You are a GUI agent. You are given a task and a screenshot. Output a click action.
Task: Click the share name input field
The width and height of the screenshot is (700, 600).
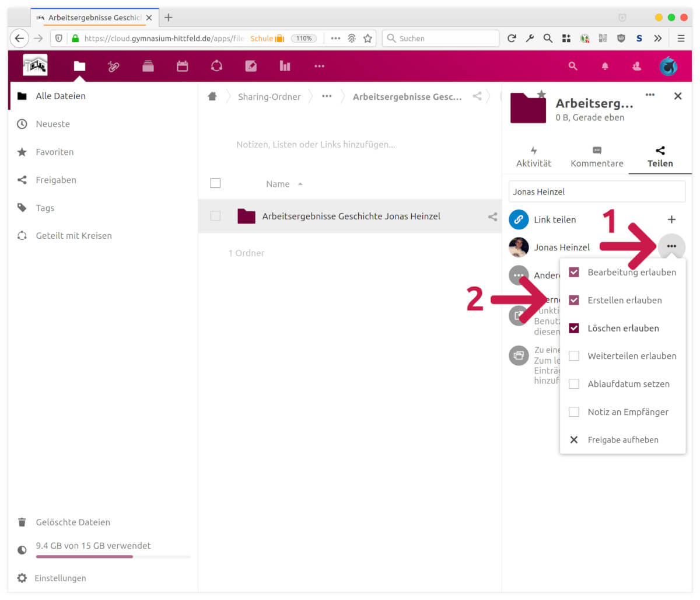597,191
